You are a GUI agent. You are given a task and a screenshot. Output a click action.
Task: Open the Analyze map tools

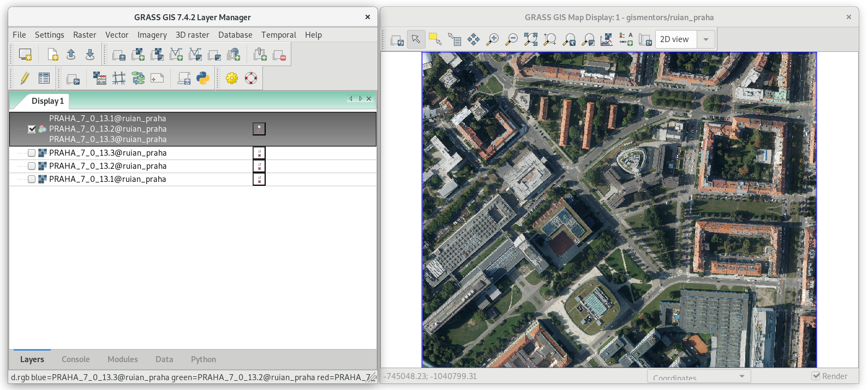(x=607, y=39)
